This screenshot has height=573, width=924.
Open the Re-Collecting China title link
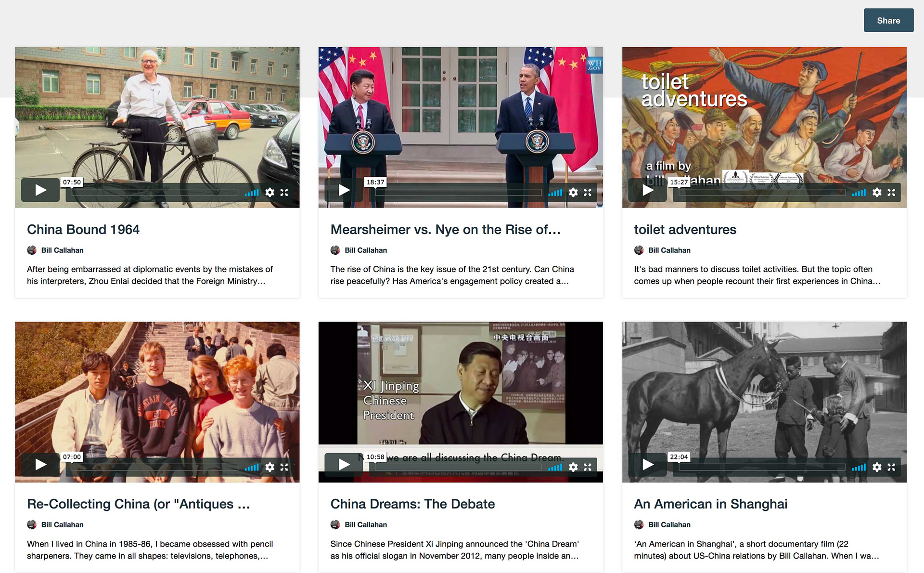(139, 504)
